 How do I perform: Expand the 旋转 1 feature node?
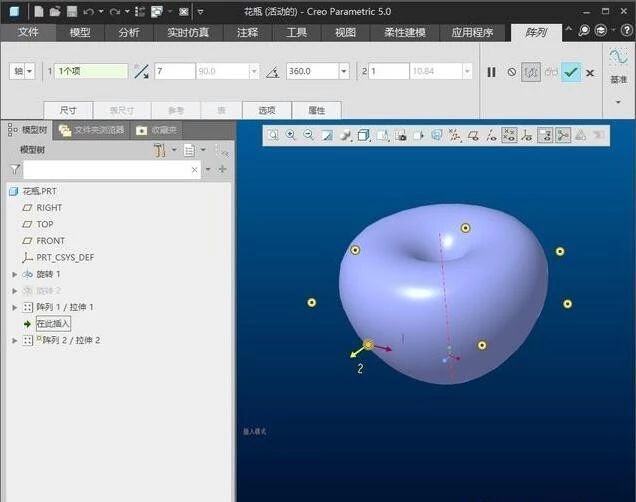(x=14, y=274)
